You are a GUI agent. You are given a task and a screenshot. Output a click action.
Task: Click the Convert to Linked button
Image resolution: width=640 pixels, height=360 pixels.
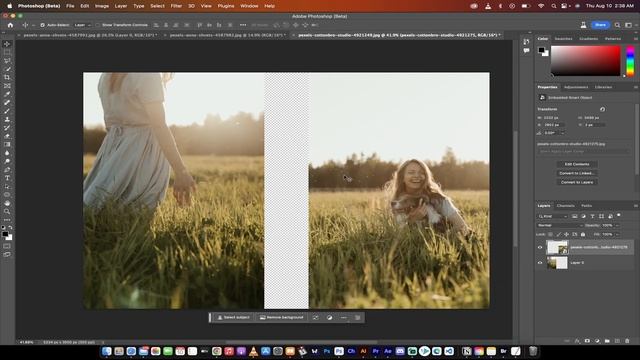coord(577,173)
